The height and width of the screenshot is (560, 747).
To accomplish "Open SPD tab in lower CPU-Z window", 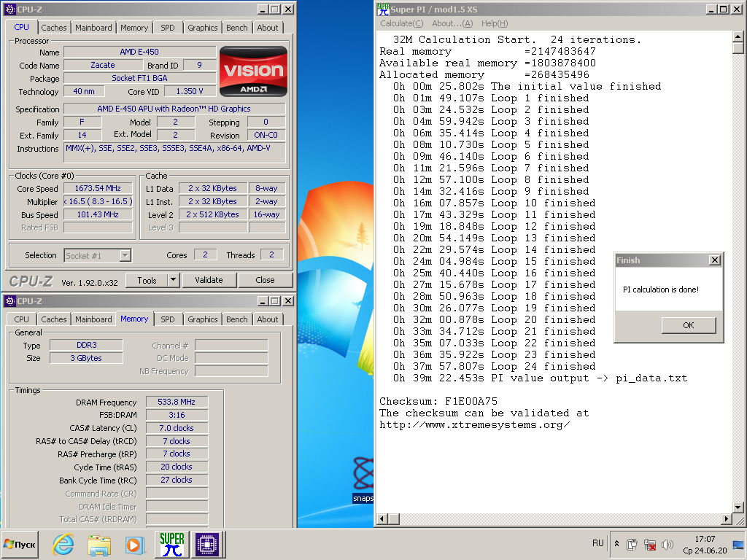I will [168, 319].
